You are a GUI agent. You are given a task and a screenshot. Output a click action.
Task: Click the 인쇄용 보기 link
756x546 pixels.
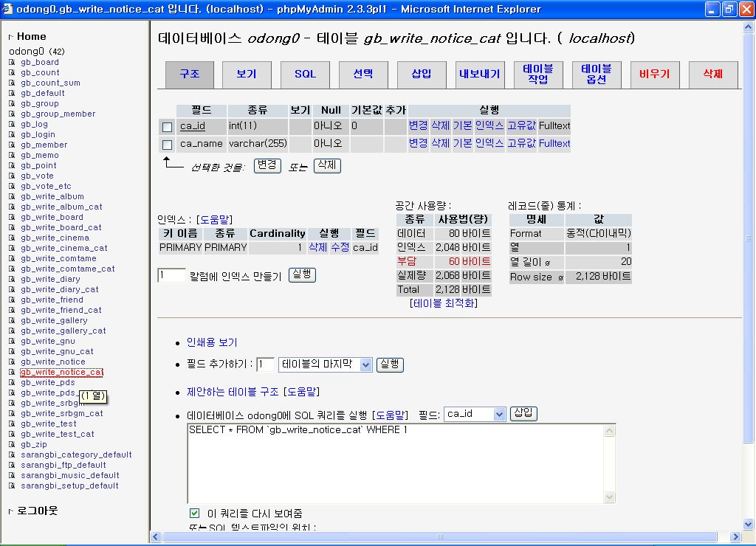pos(212,343)
